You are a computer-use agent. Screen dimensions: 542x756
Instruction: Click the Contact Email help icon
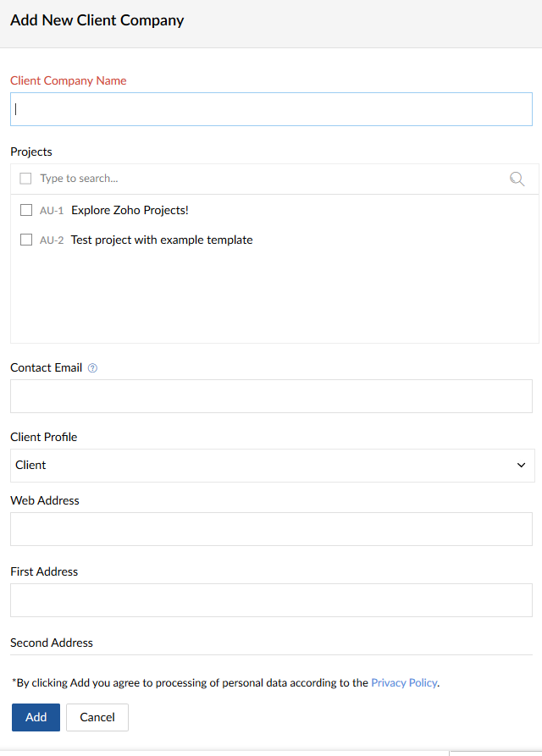[x=92, y=368]
